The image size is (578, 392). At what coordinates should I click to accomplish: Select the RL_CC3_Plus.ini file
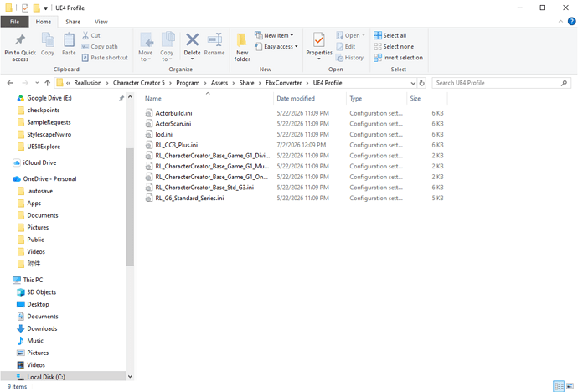177,145
